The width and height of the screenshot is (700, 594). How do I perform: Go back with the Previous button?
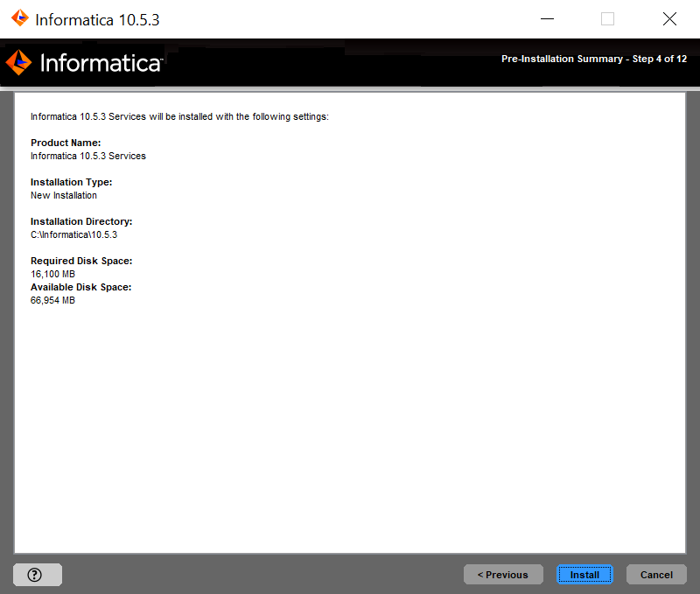[x=503, y=575]
